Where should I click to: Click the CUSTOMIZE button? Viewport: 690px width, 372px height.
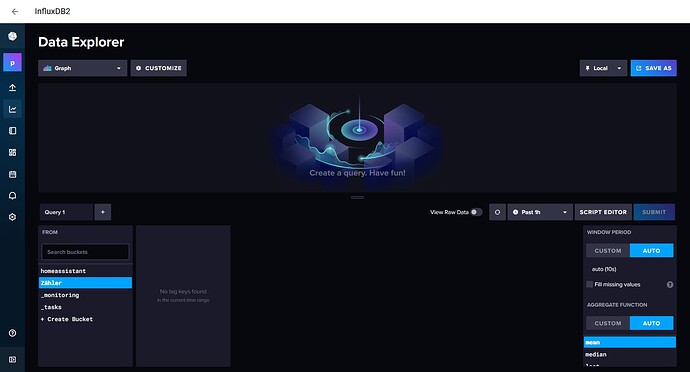[158, 68]
